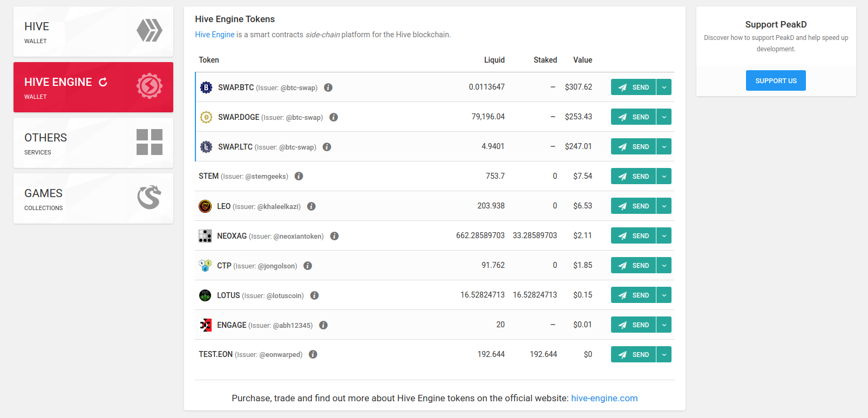Click the LEO lion token logo
The height and width of the screenshot is (418, 868).
[x=205, y=206]
